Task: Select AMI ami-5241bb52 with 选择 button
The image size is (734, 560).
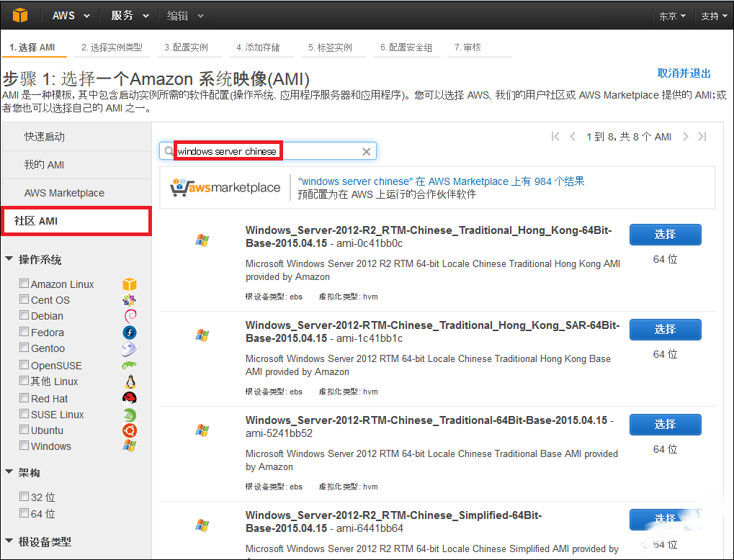Action: tap(665, 425)
